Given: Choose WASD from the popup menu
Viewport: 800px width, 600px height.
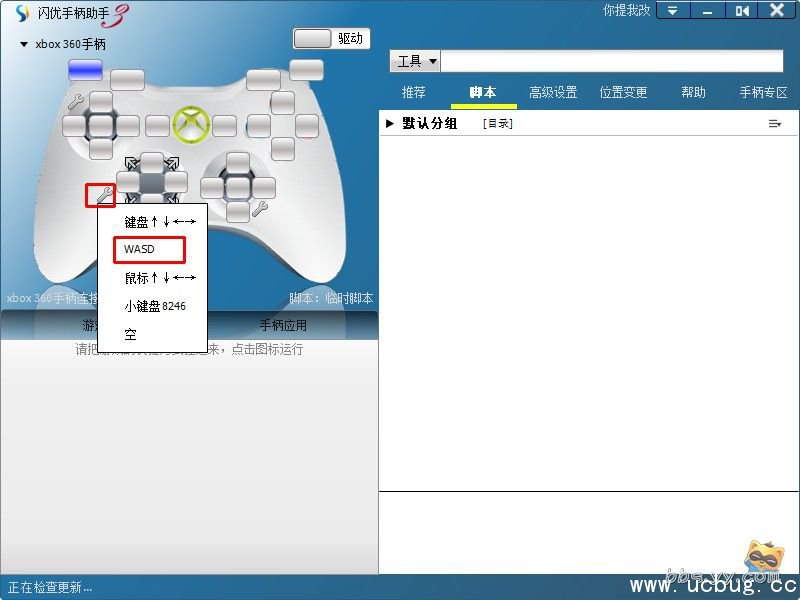Looking at the screenshot, I should pyautogui.click(x=139, y=249).
